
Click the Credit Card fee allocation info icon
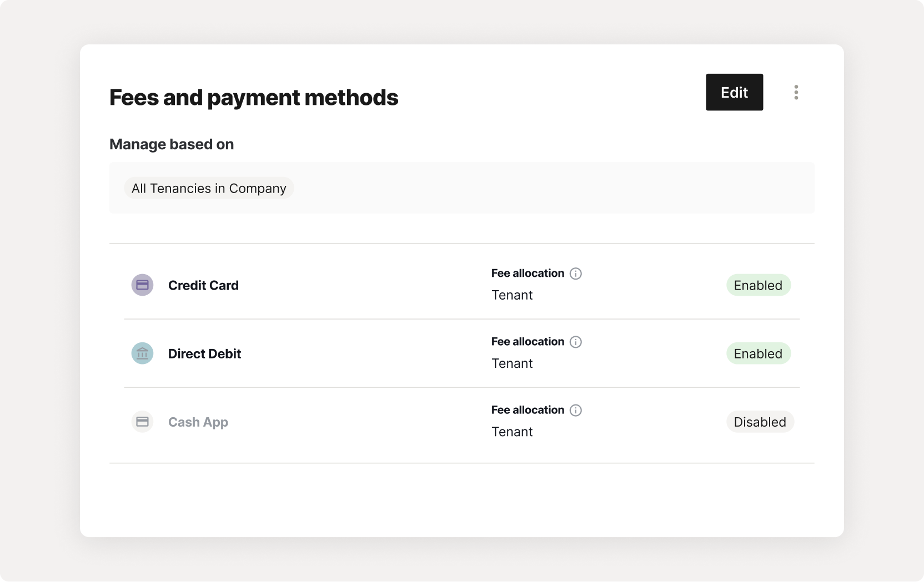pyautogui.click(x=576, y=274)
